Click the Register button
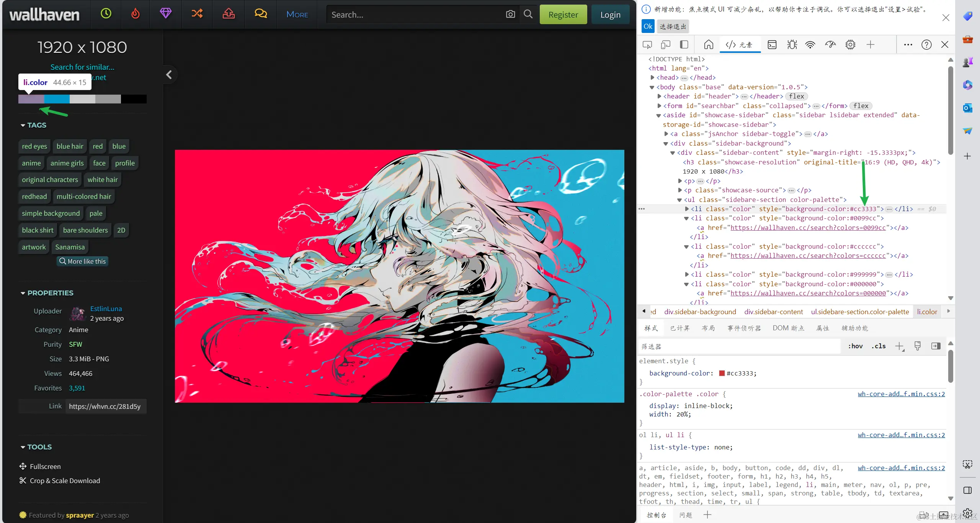This screenshot has width=980, height=523. [563, 14]
